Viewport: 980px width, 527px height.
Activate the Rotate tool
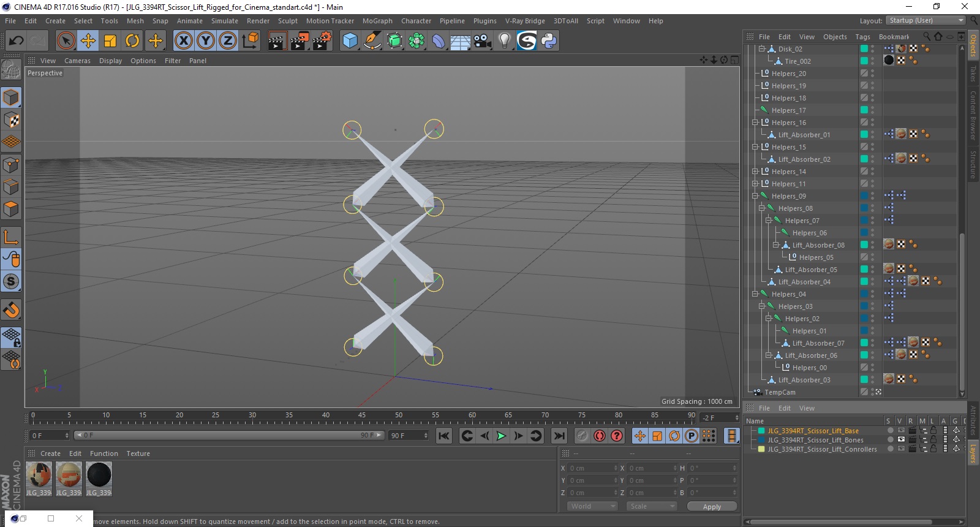132,41
